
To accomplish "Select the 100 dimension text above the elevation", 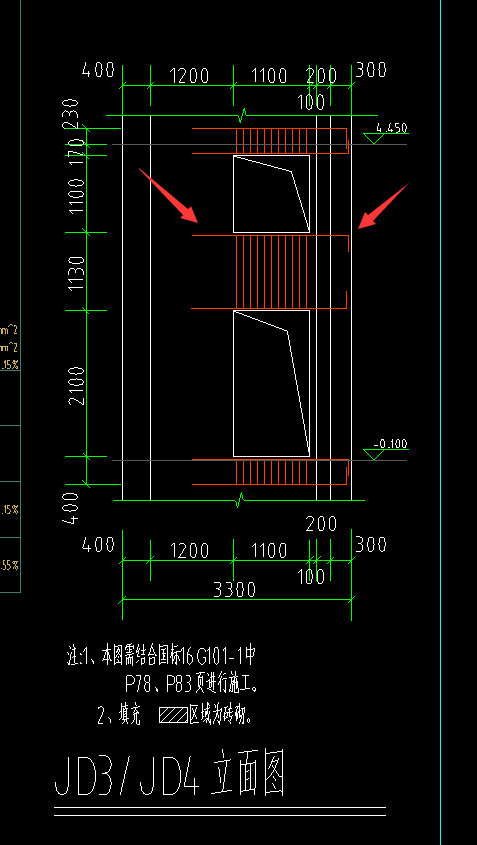I will click(311, 102).
